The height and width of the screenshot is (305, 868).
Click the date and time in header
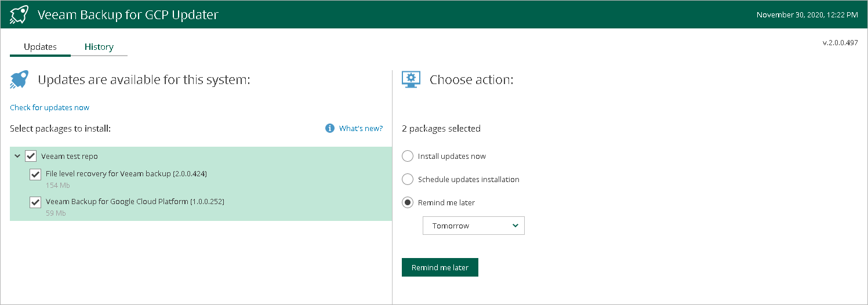tap(807, 14)
